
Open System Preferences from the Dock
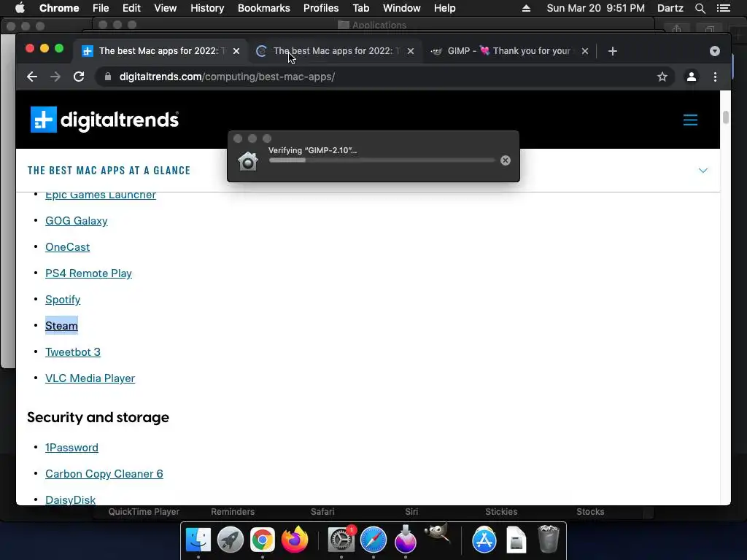click(x=341, y=540)
